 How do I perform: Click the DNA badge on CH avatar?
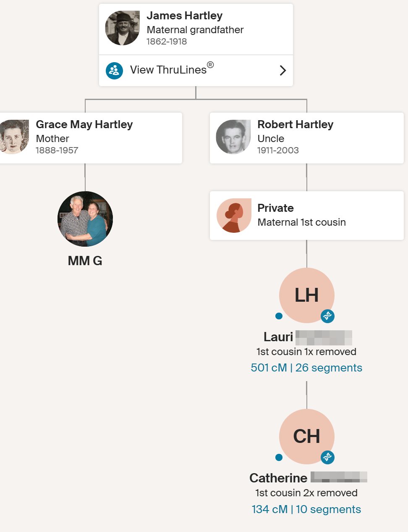[x=327, y=457]
